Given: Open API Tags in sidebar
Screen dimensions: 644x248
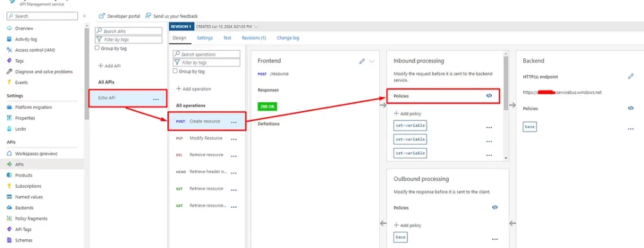Looking at the screenshot, I should (23, 230).
